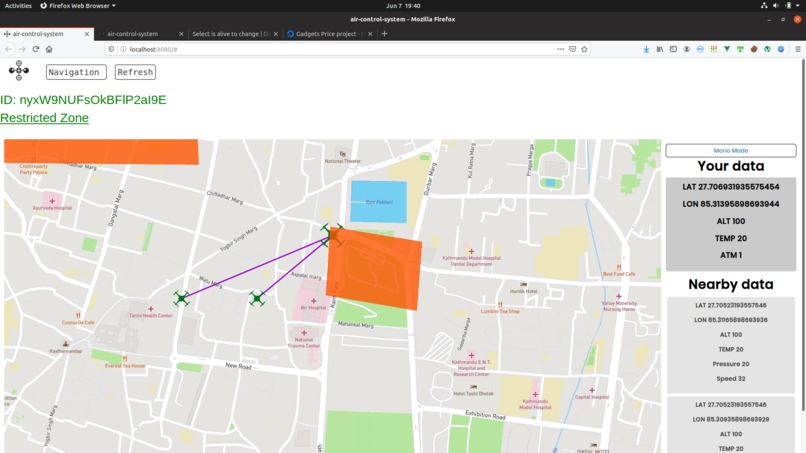Image resolution: width=806 pixels, height=453 pixels.
Task: Click LON 85.31165898693936 in Nearby data
Action: click(x=730, y=320)
